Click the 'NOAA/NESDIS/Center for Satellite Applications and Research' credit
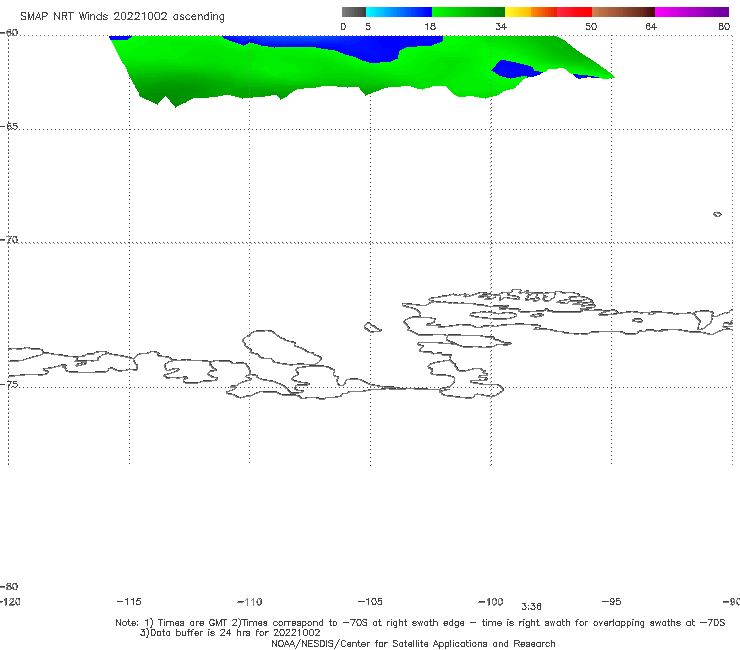 [x=413, y=643]
